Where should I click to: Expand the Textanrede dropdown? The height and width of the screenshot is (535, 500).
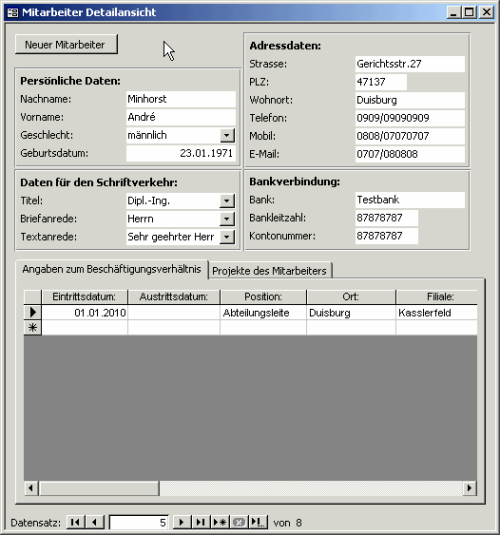pyautogui.click(x=227, y=237)
